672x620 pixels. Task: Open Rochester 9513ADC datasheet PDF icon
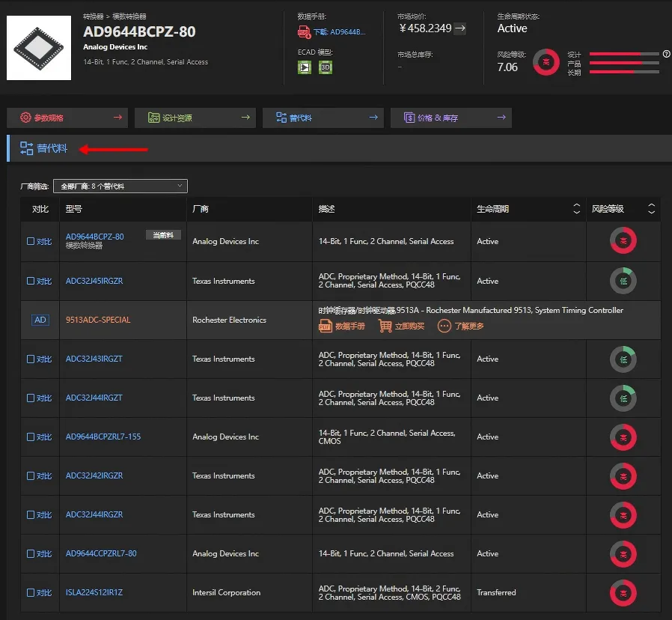coord(326,326)
